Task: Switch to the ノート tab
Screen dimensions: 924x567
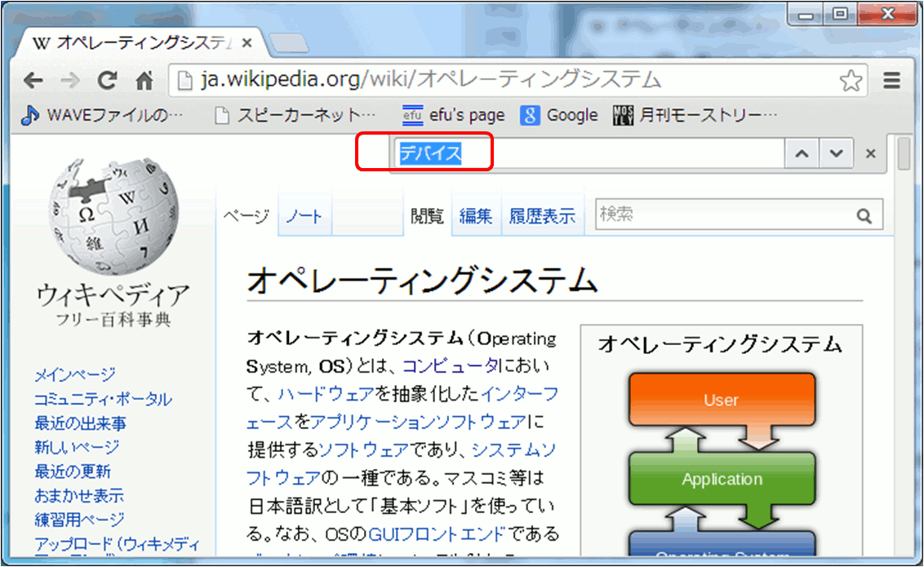Action: (304, 216)
